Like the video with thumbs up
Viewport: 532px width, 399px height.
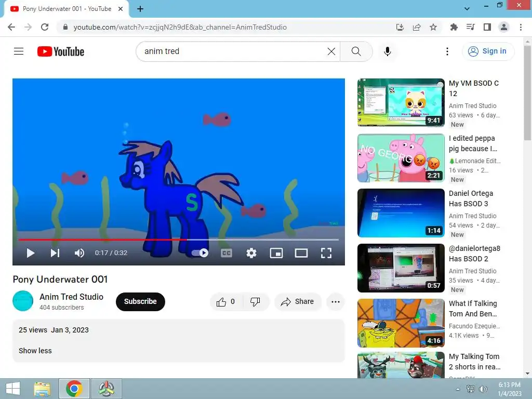coord(226,302)
